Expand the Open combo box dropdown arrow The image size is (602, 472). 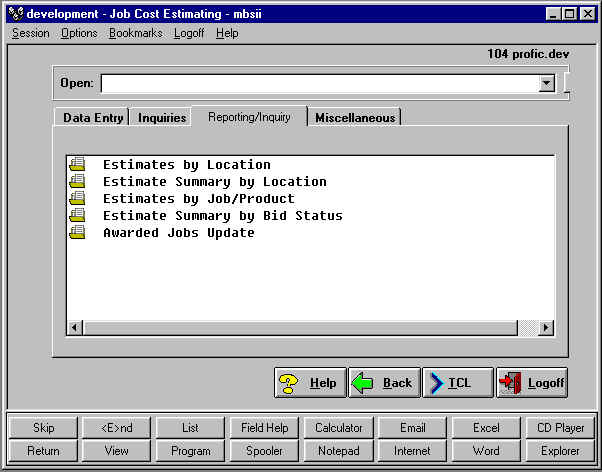point(546,83)
